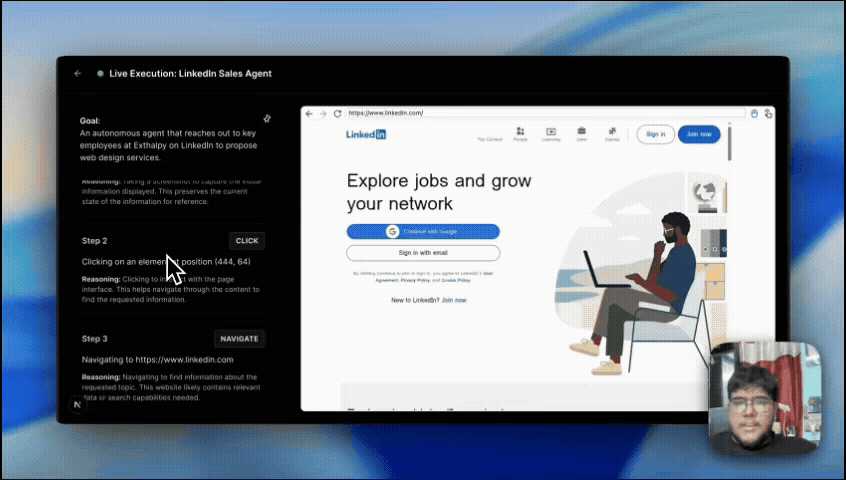This screenshot has width=846, height=480.
Task: Reload the embedded browser page
Action: click(x=338, y=114)
